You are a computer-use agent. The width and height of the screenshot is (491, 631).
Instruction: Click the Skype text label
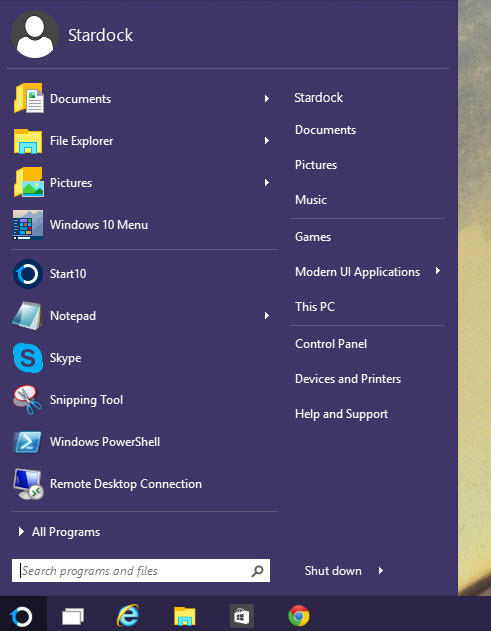pyautogui.click(x=66, y=358)
